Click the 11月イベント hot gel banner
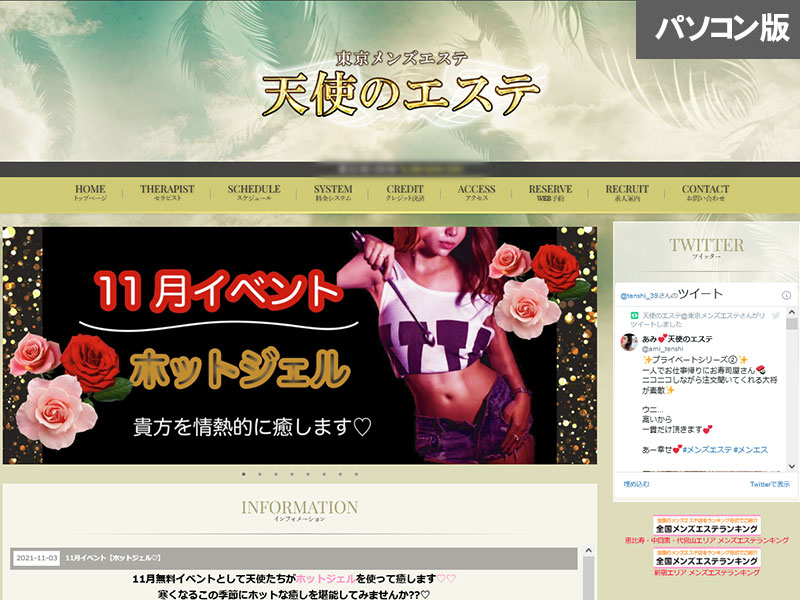The image size is (800, 600). 300,345
